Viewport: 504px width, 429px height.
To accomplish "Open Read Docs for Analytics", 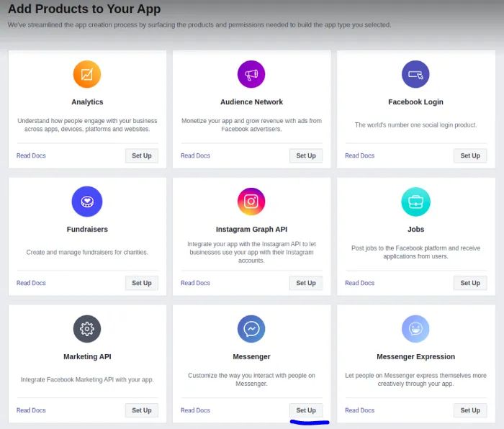I will (31, 155).
